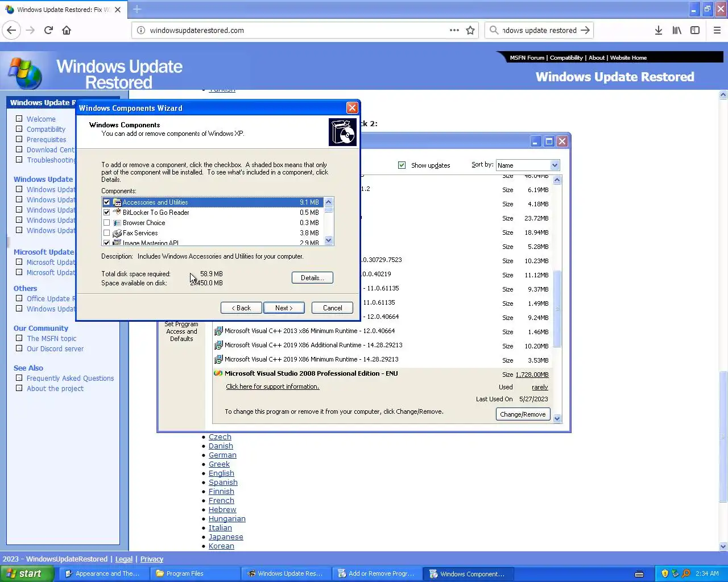Open Click here for support information link
This screenshot has width=728, height=582.
click(272, 386)
